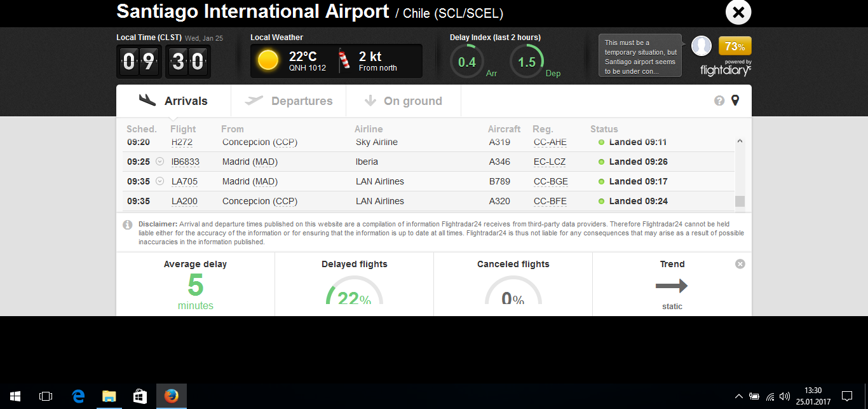Open the Flightdiary user avatar

click(702, 46)
